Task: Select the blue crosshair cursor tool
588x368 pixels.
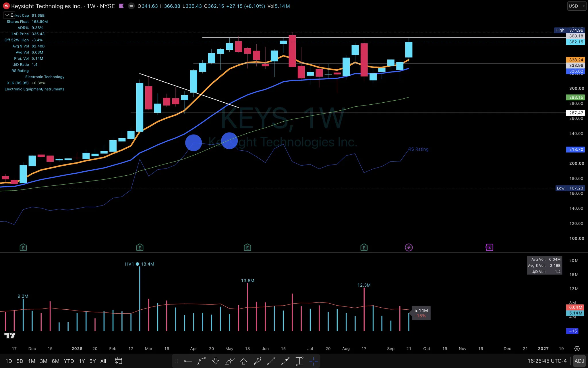Action: point(314,361)
